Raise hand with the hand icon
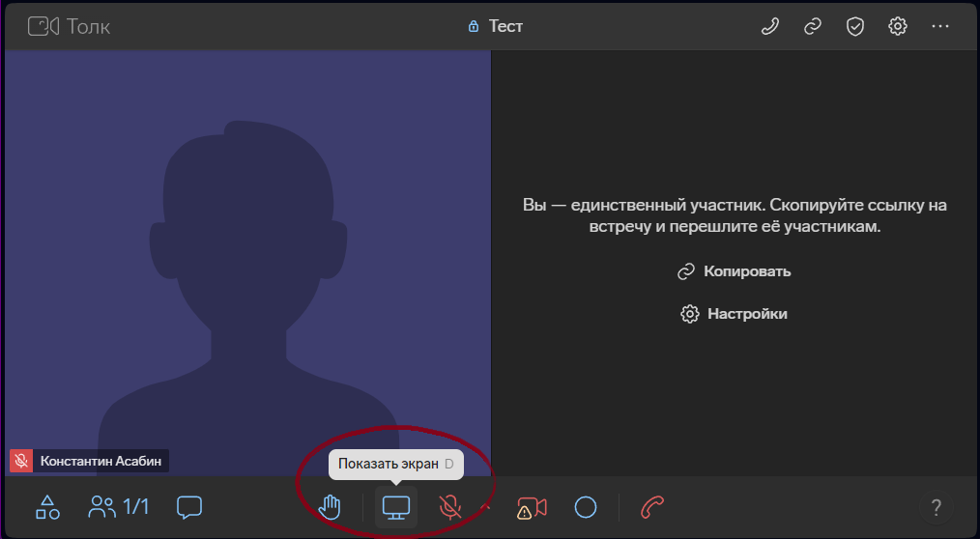Viewport: 980px width, 539px height. [330, 507]
